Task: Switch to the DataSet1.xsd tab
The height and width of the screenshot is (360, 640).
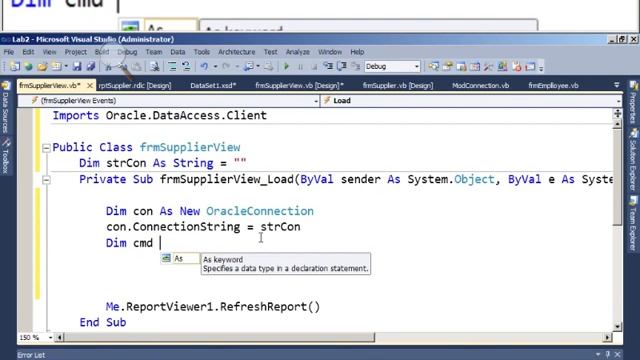Action: pos(213,85)
